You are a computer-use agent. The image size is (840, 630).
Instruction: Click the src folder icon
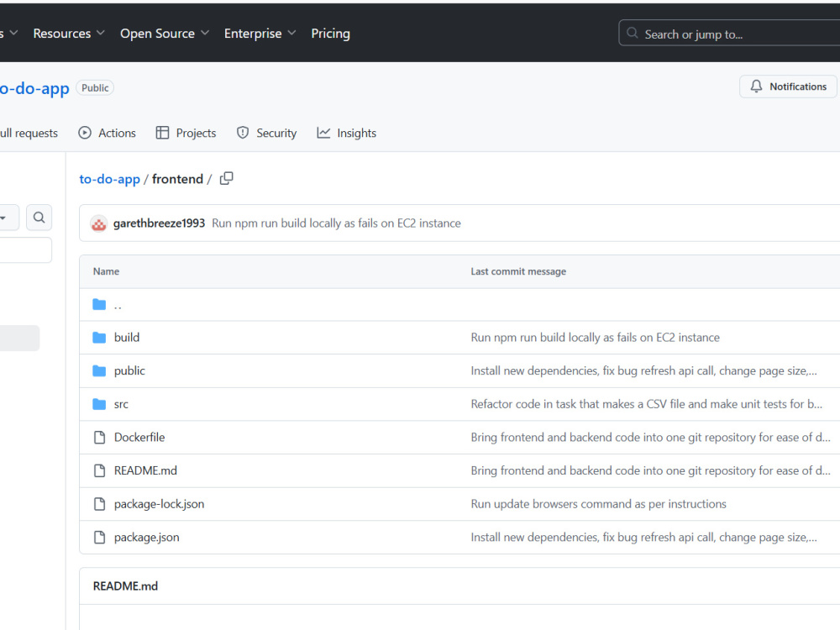[x=99, y=404]
